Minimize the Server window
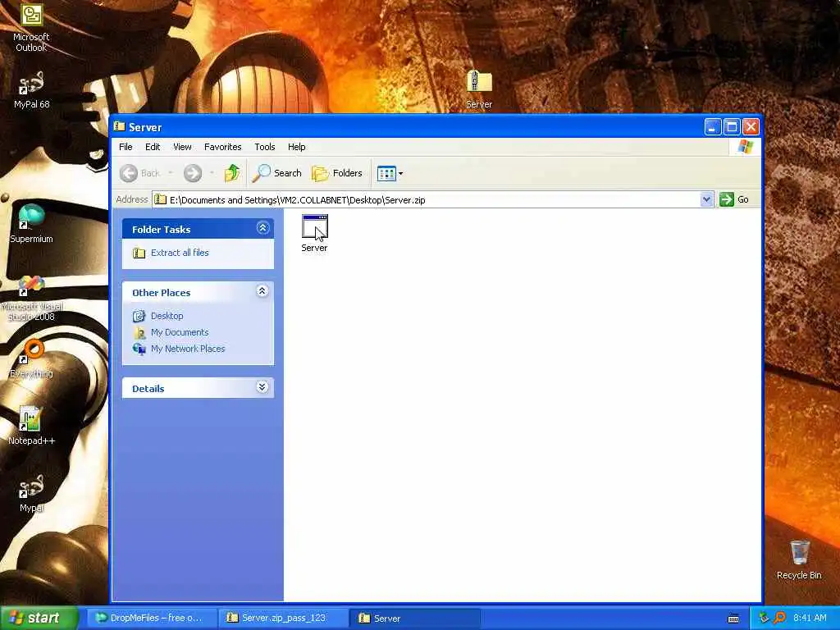This screenshot has height=630, width=840. (713, 127)
